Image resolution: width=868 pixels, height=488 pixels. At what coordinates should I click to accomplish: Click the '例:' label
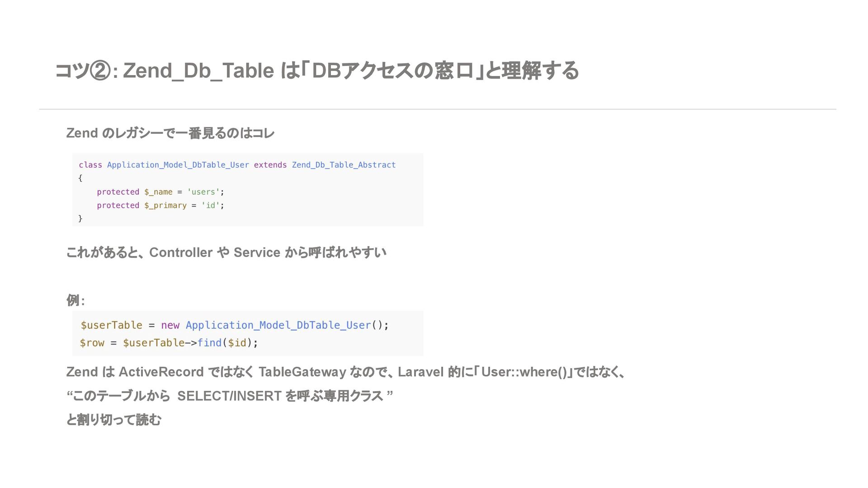click(75, 300)
